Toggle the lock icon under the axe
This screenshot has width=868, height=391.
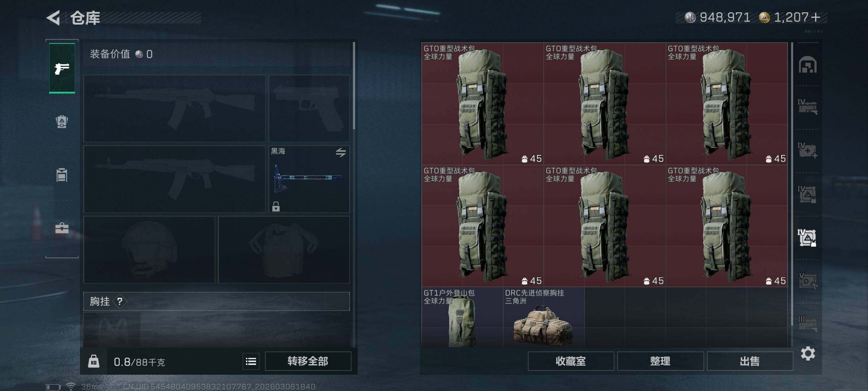(x=276, y=206)
